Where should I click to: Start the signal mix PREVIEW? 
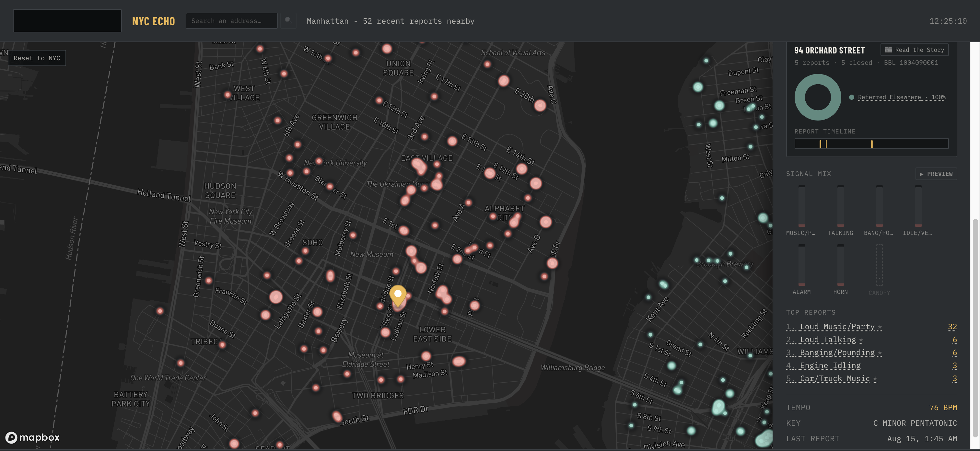click(936, 174)
